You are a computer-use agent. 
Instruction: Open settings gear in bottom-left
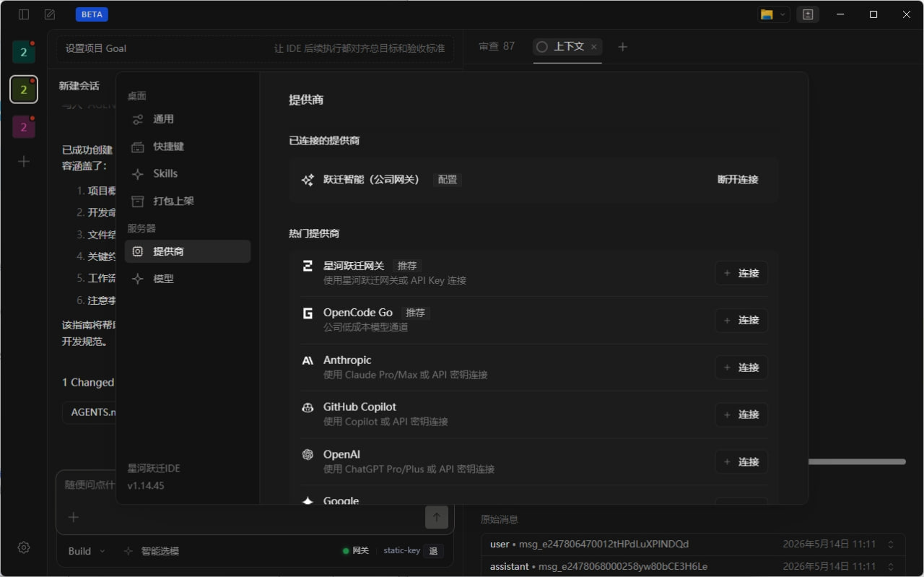click(24, 547)
